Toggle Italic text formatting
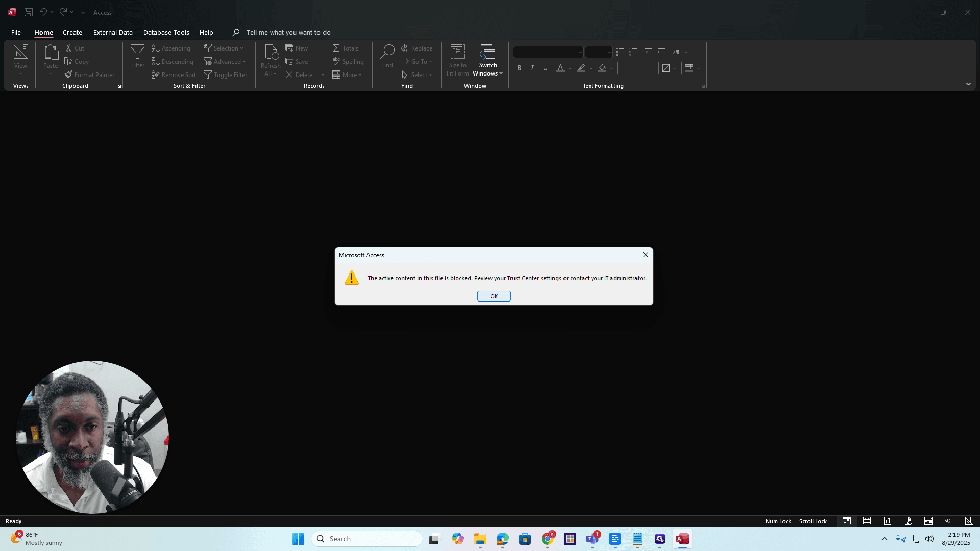The image size is (980, 551). [532, 68]
